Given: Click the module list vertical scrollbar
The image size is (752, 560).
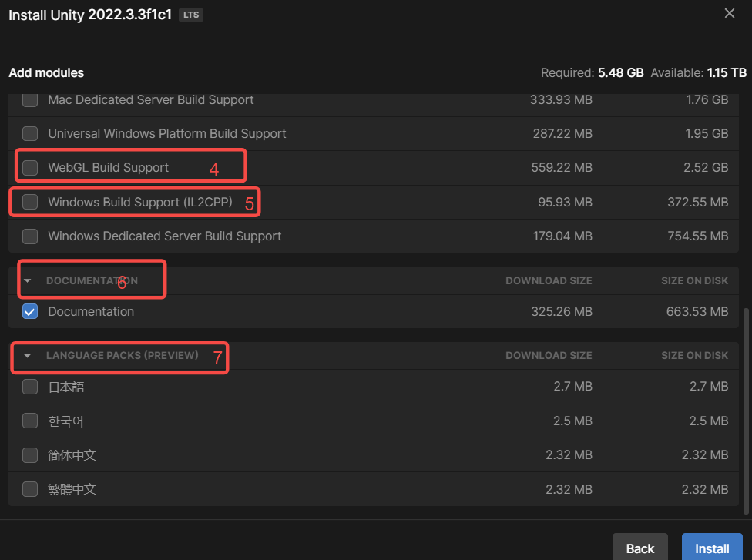Looking at the screenshot, I should pyautogui.click(x=745, y=408).
